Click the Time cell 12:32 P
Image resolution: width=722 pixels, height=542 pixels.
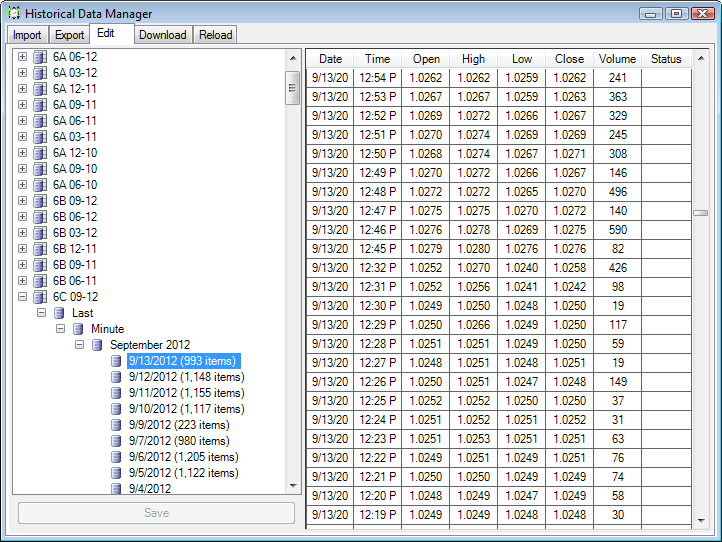(x=378, y=268)
